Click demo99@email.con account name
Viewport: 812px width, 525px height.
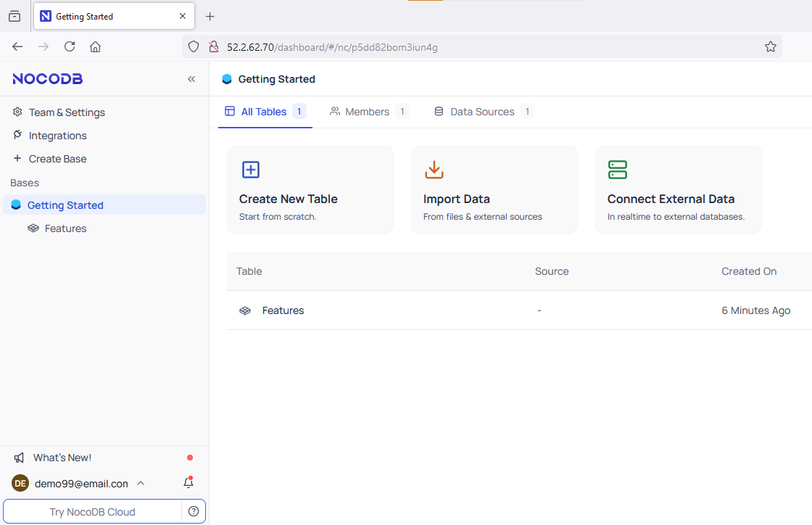coord(81,484)
